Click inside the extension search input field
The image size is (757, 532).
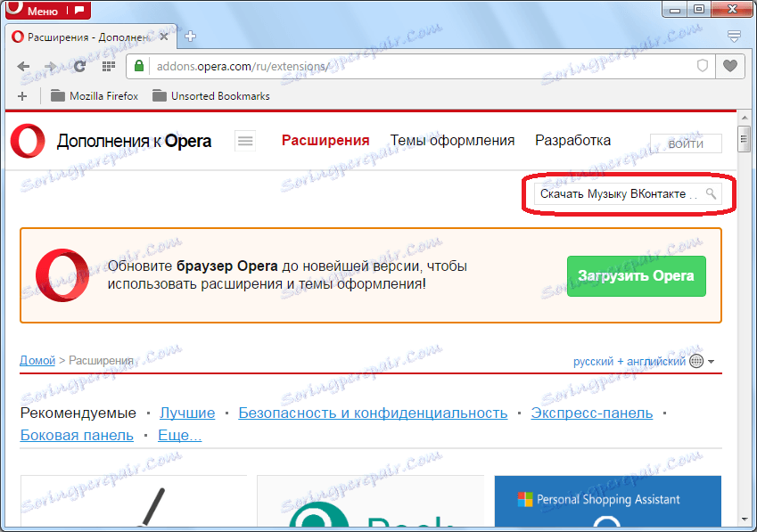[615, 193]
